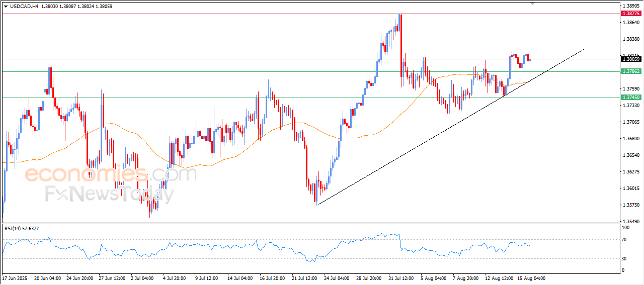Click the 1.37330 price axis value
The width and height of the screenshot is (644, 285).
631,106
